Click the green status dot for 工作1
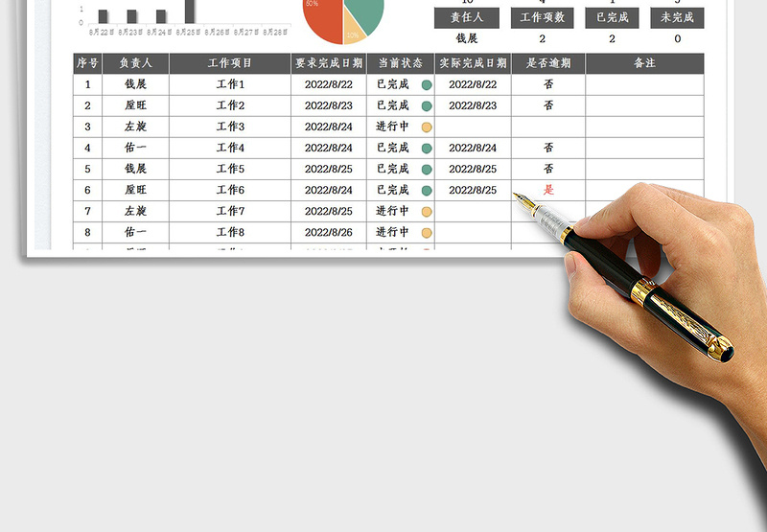 (427, 84)
